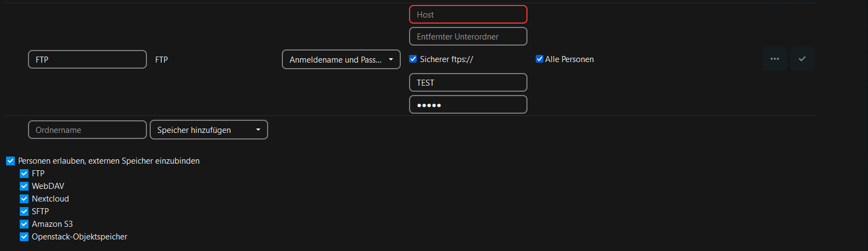This screenshot has width=868, height=251.
Task: Toggle the Nextcloud storage checkbox
Action: click(24, 199)
